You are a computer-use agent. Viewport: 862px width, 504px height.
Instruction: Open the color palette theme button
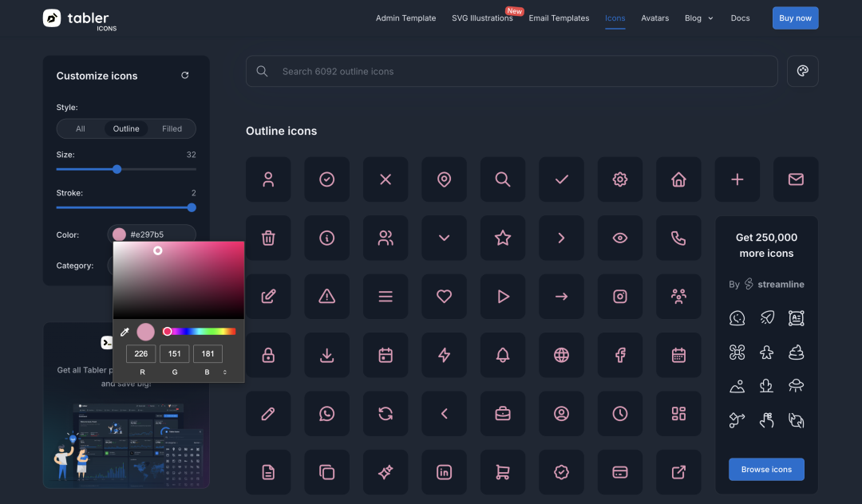click(803, 71)
